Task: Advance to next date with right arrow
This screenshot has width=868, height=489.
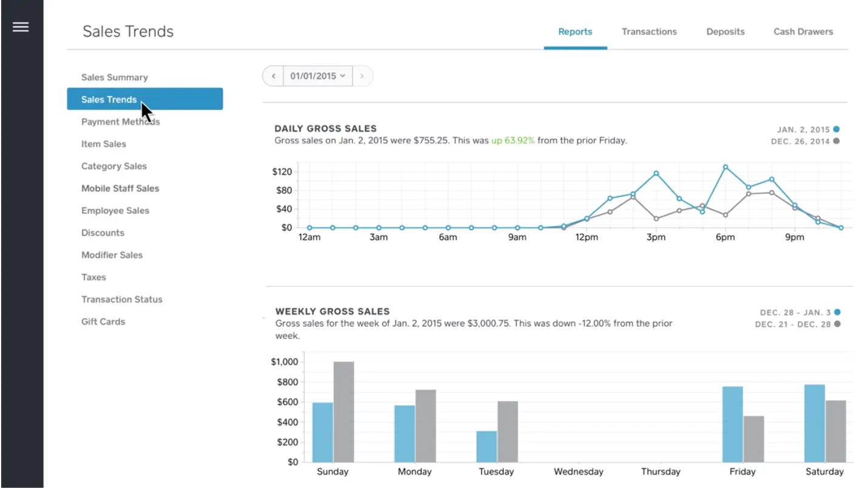Action: pos(362,77)
